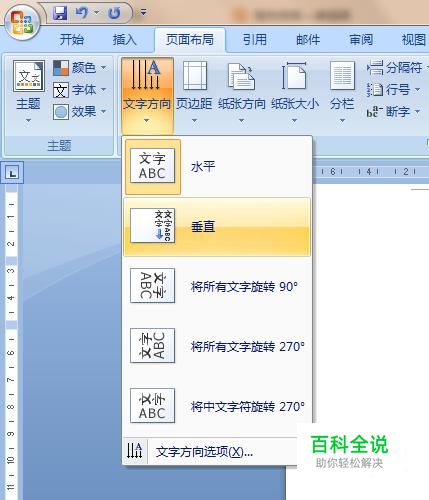This screenshot has width=429, height=500.
Task: Click the Office button orb
Action: point(22,23)
